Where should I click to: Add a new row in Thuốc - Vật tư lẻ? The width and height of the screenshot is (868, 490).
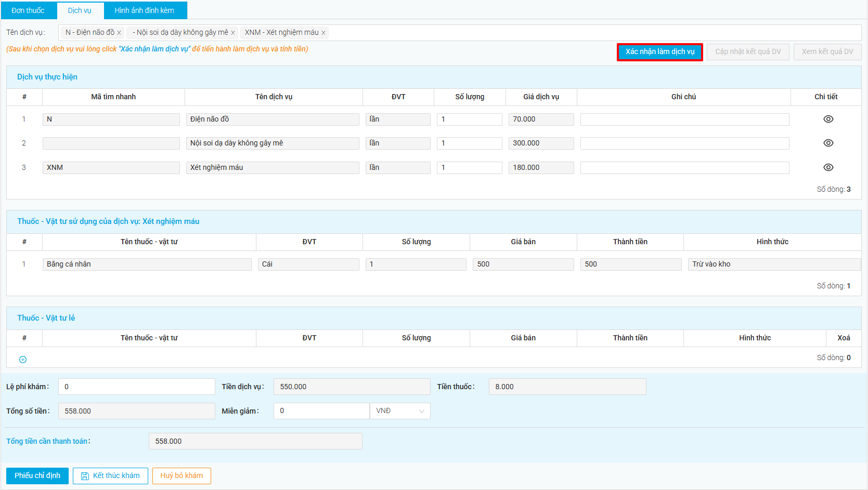pyautogui.click(x=23, y=360)
